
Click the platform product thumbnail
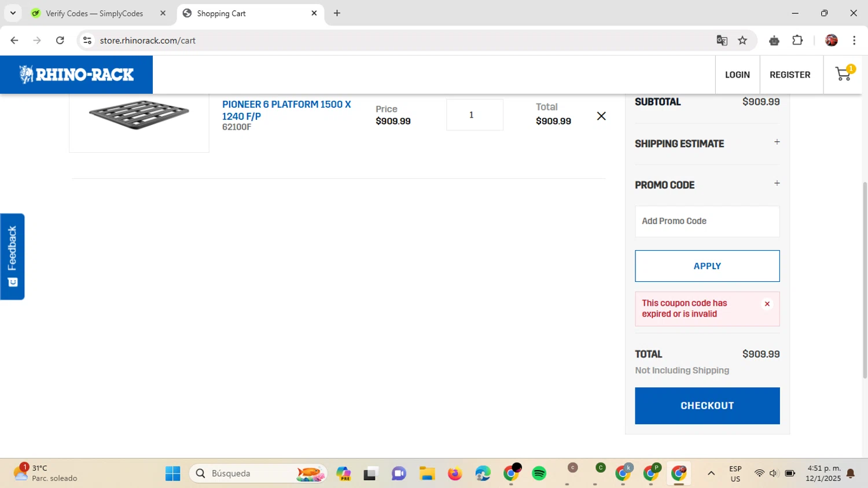(139, 115)
